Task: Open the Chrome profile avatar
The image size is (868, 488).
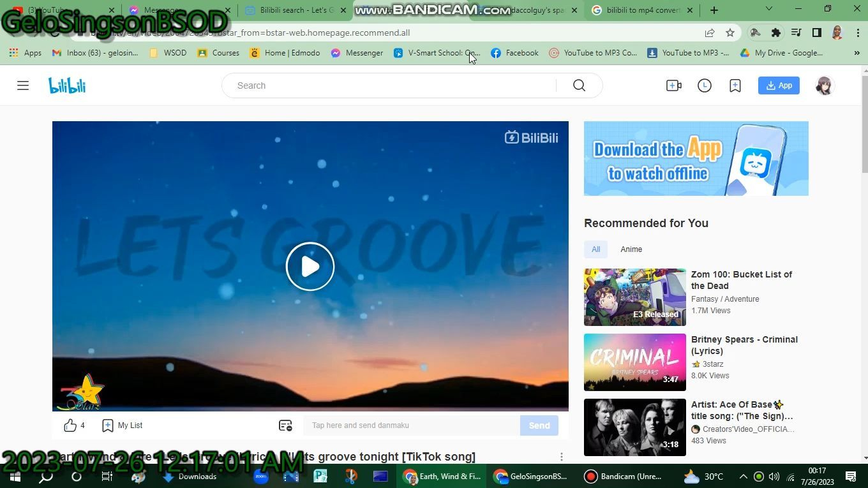Action: coord(837,33)
